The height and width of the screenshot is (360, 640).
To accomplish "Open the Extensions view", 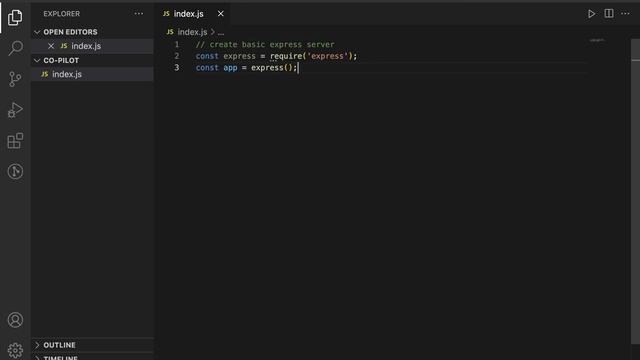I will pos(15,140).
